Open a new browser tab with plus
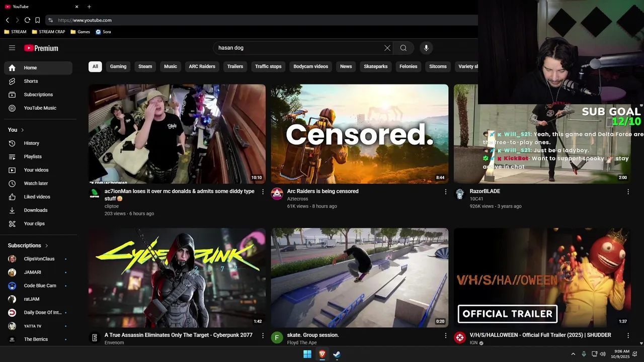 pyautogui.click(x=89, y=7)
